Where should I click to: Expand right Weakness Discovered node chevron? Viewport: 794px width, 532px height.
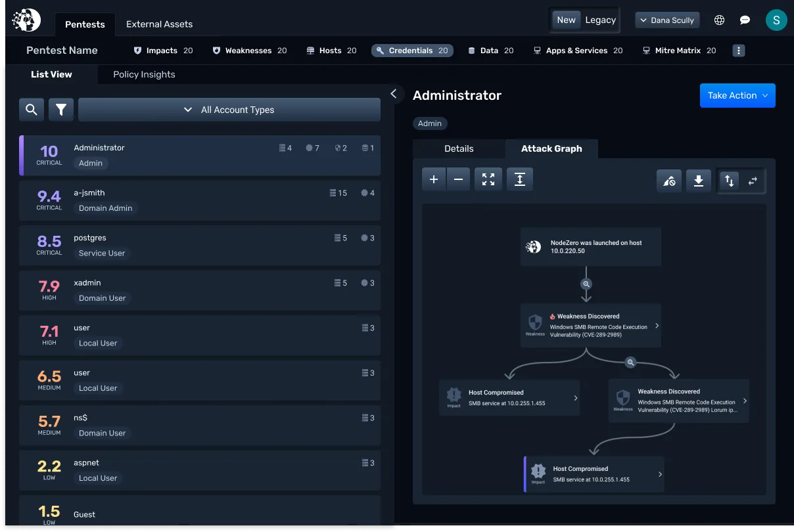click(745, 401)
